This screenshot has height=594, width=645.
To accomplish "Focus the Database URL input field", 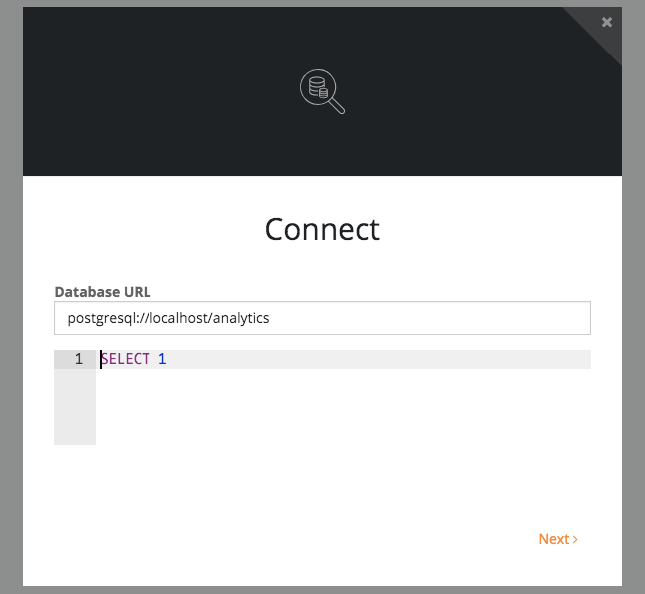I will click(x=322, y=318).
